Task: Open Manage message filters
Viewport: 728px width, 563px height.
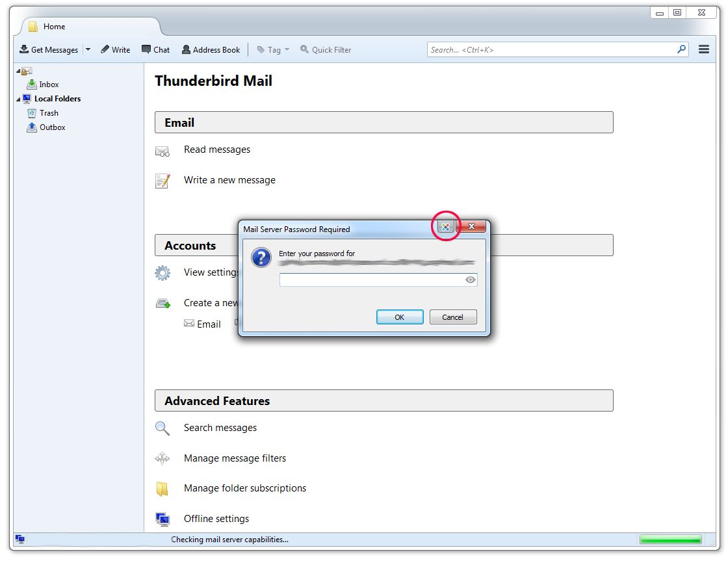Action: (x=235, y=458)
